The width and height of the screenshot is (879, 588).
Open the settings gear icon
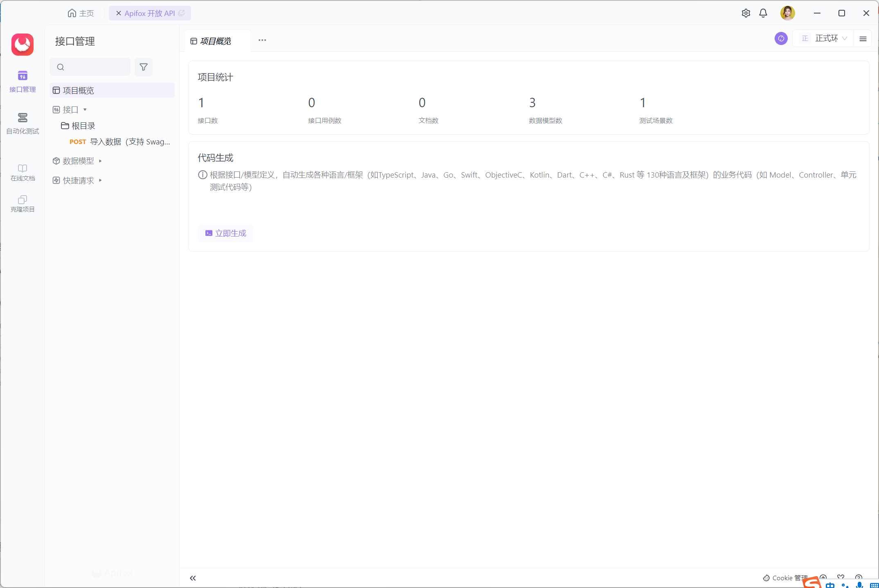[x=746, y=13]
